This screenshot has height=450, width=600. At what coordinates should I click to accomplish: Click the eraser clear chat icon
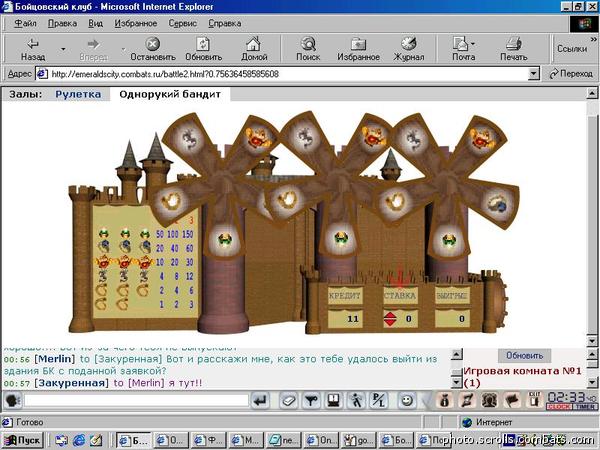(x=288, y=401)
